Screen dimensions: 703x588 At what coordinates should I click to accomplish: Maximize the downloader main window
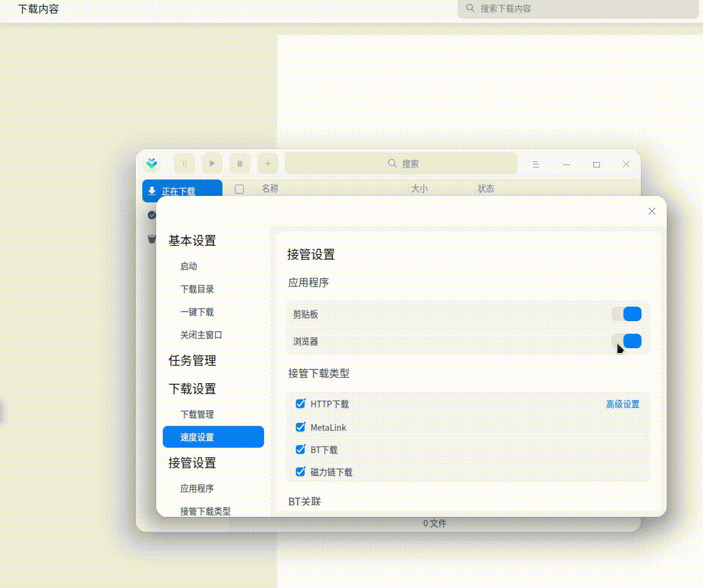click(596, 164)
